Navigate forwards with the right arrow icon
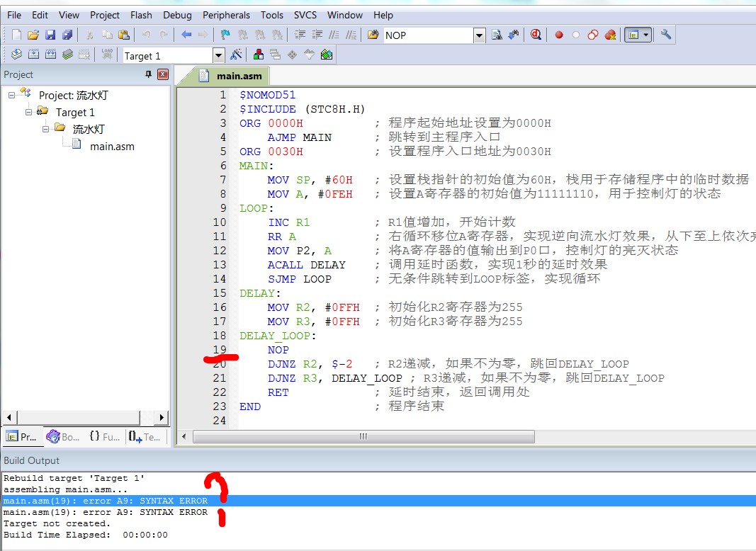Image resolution: width=756 pixels, height=551 pixels. coord(203,35)
